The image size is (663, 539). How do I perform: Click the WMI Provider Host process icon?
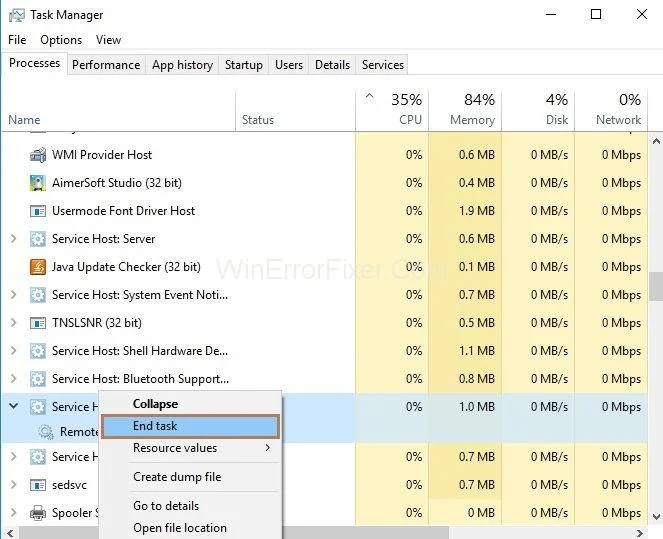[x=38, y=155]
